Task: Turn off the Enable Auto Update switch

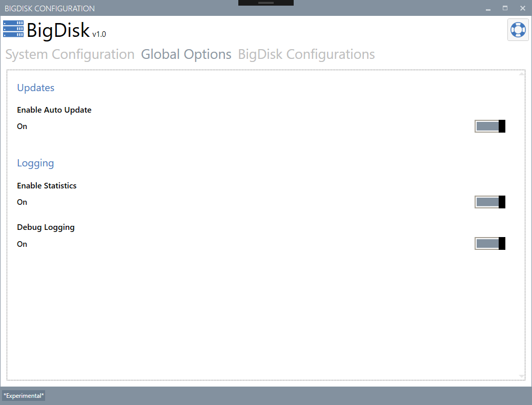Action: tap(490, 126)
